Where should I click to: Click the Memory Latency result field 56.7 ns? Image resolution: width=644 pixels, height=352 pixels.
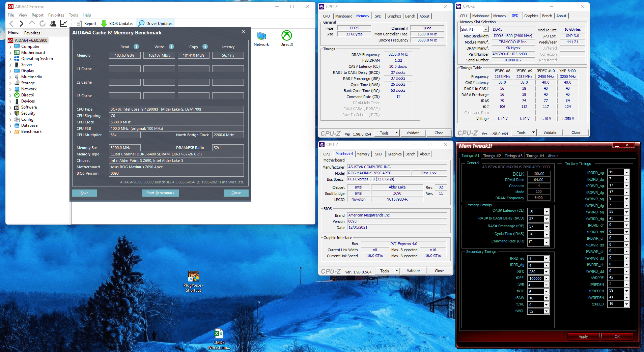click(228, 55)
